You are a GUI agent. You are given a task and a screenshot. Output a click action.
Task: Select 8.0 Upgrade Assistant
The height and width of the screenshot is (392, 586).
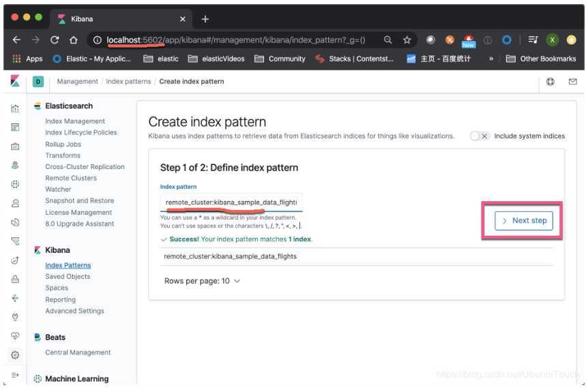[80, 224]
